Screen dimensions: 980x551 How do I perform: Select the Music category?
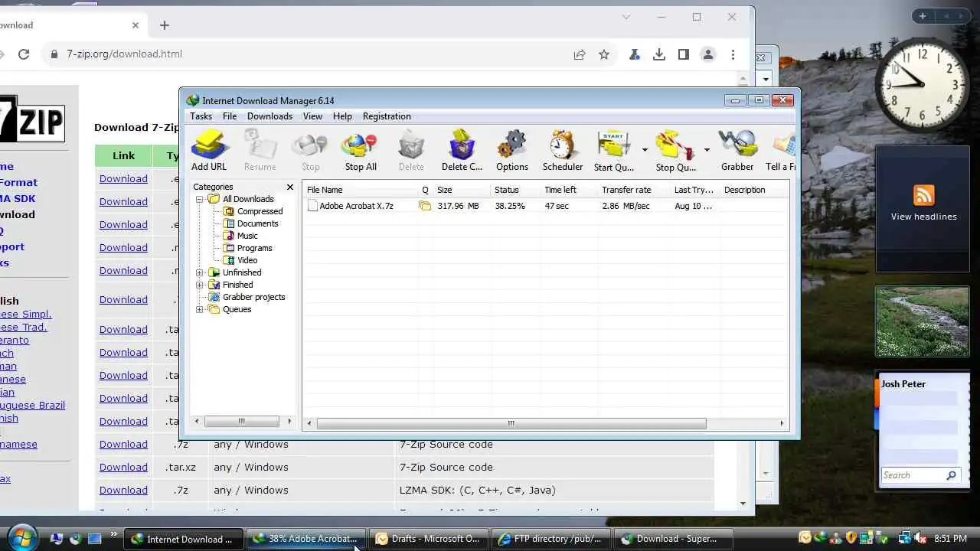pyautogui.click(x=247, y=236)
